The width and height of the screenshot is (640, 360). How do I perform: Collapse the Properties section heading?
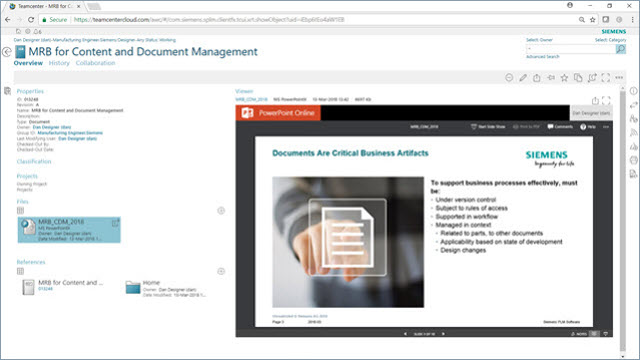coord(30,91)
